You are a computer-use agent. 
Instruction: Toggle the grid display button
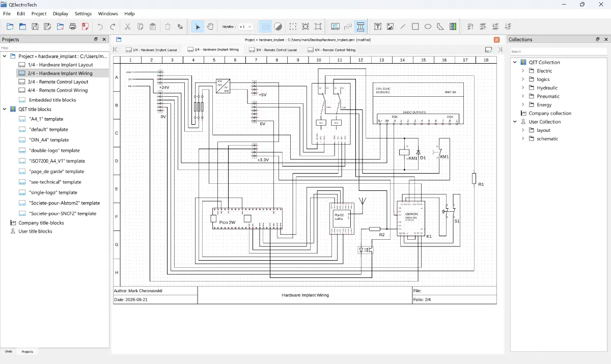point(266,26)
